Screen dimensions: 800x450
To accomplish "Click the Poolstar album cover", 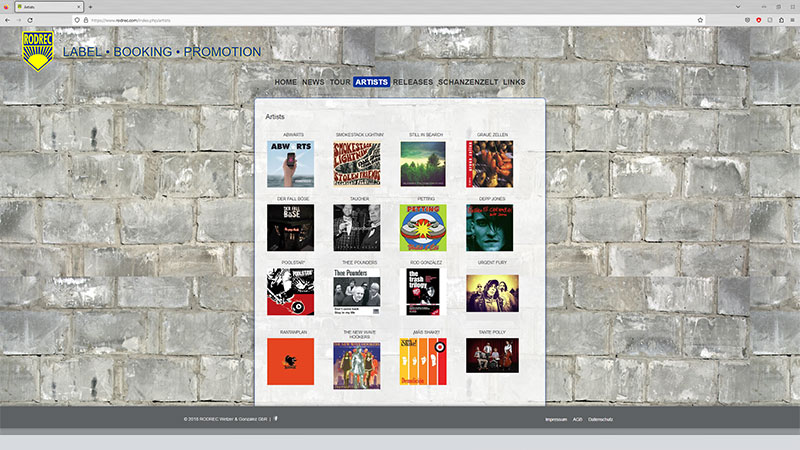I will (290, 291).
